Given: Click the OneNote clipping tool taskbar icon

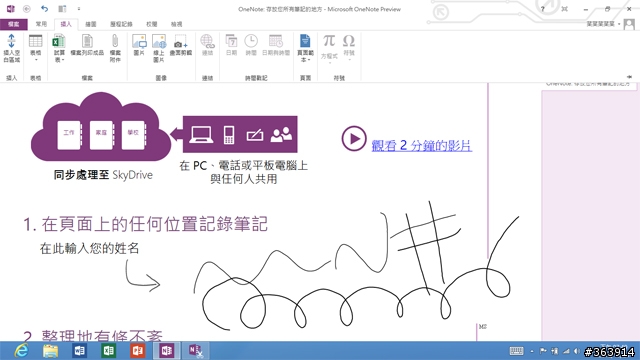Looking at the screenshot, I should tap(196, 351).
